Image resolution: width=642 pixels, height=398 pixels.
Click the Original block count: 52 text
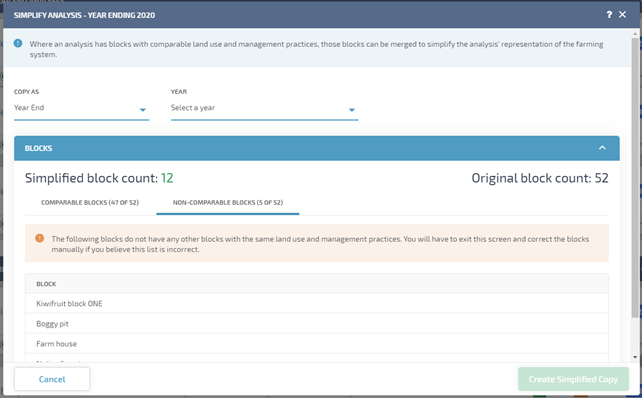[540, 178]
